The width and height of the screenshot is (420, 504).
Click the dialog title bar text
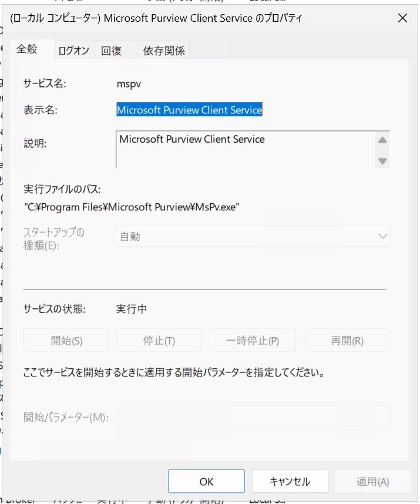click(x=156, y=18)
